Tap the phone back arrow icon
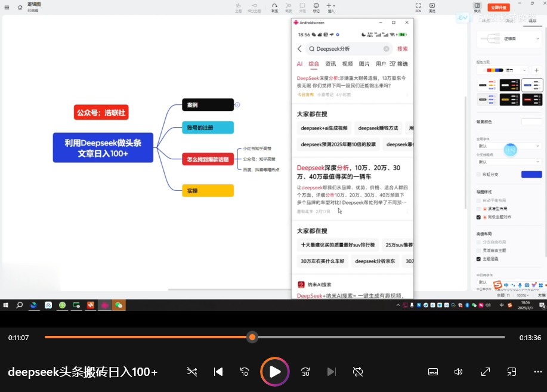Viewport: 547px width, 392px height. pos(299,49)
